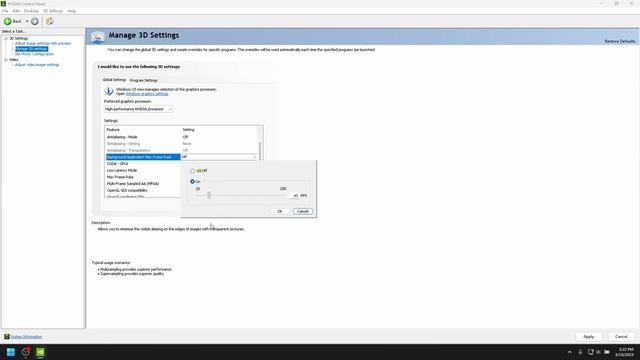Select Multi-Frame Sampled AA (MFAA) row
Image resolution: width=640 pixels, height=360 pixels.
[x=143, y=184]
